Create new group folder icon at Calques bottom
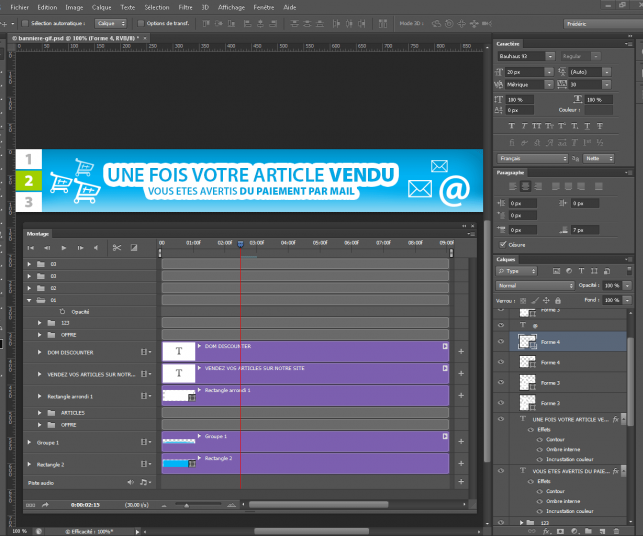The height and width of the screenshot is (536, 643). [588, 531]
